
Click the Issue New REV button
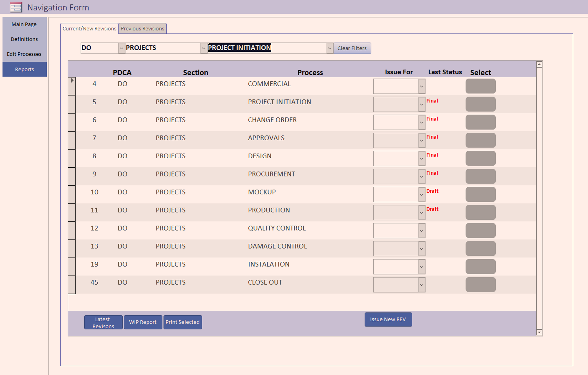(388, 319)
